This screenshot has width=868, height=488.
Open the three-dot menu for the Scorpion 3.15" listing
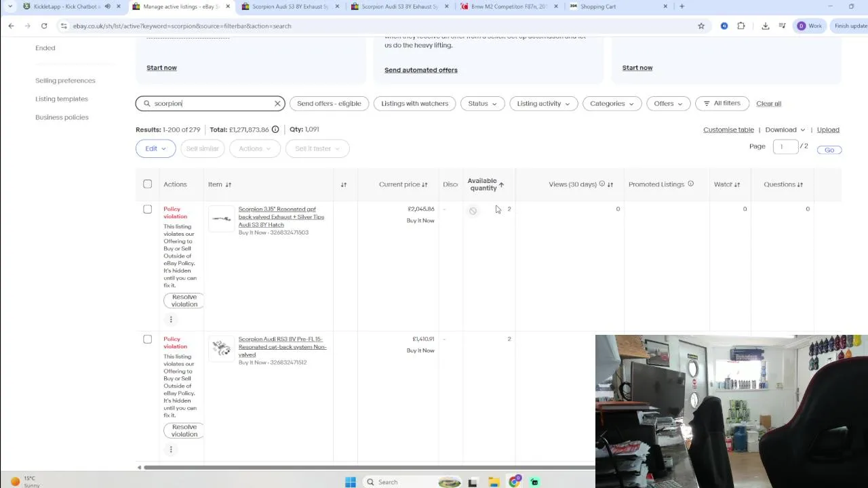pos(171,319)
